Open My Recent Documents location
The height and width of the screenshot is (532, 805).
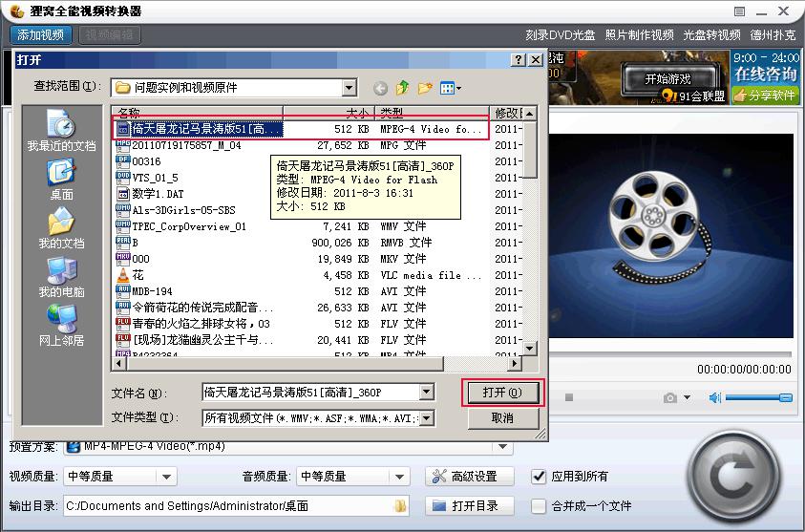tap(61, 130)
